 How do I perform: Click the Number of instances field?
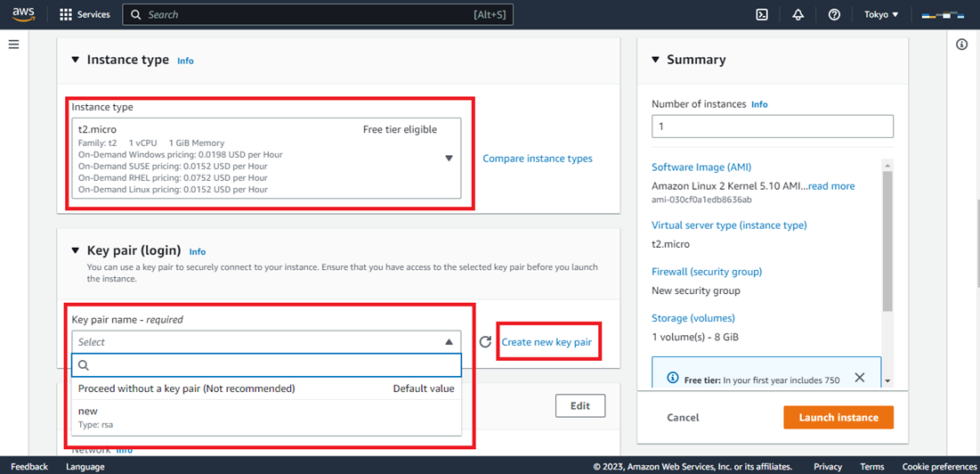pyautogui.click(x=773, y=127)
